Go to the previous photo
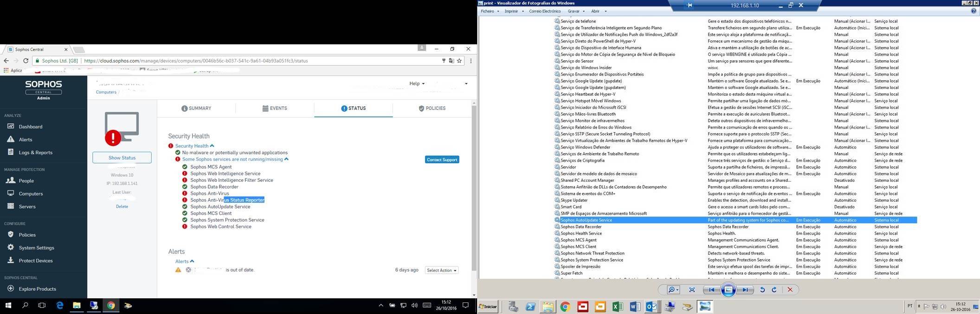 (x=711, y=290)
